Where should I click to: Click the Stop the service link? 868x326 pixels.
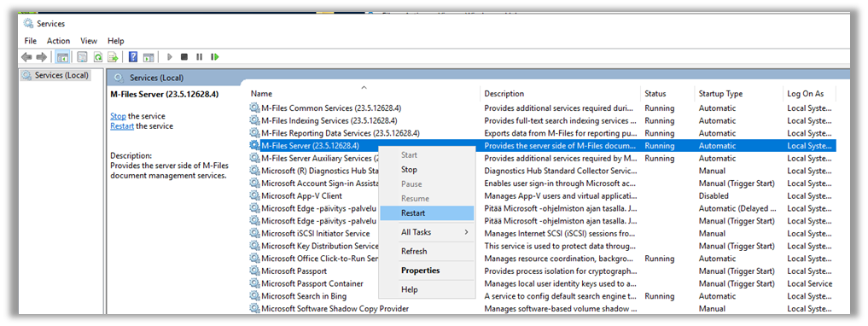[x=118, y=116]
